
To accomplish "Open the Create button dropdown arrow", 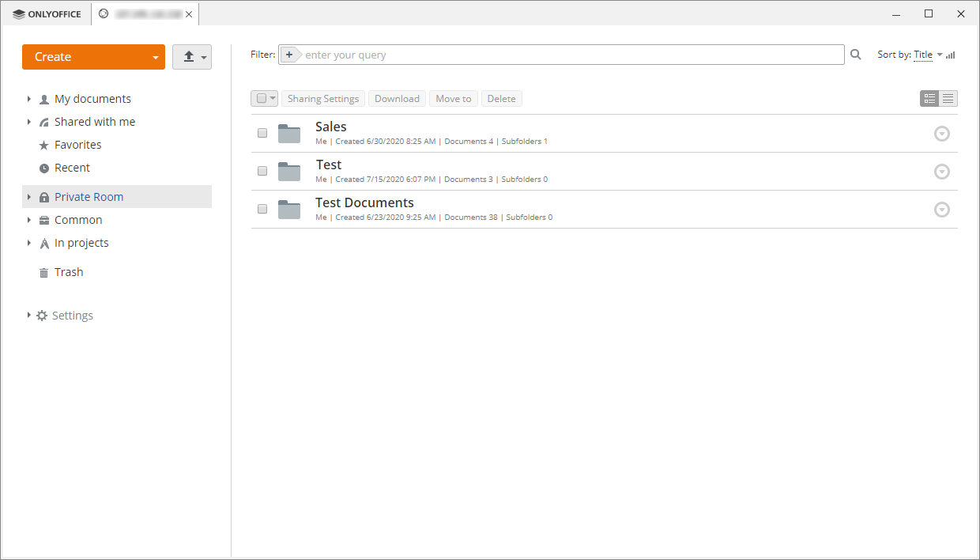I will [x=156, y=58].
